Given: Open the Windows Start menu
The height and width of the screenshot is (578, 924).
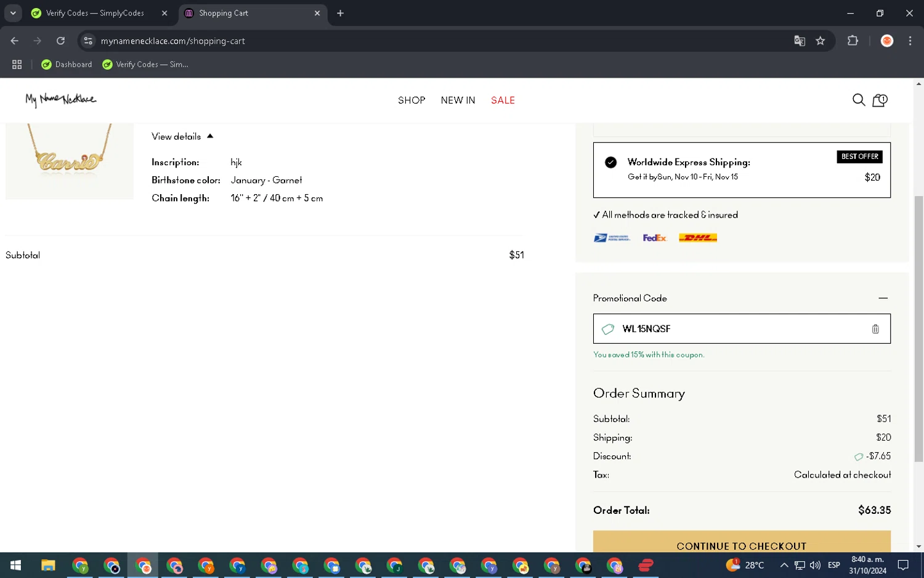Looking at the screenshot, I should (x=15, y=565).
